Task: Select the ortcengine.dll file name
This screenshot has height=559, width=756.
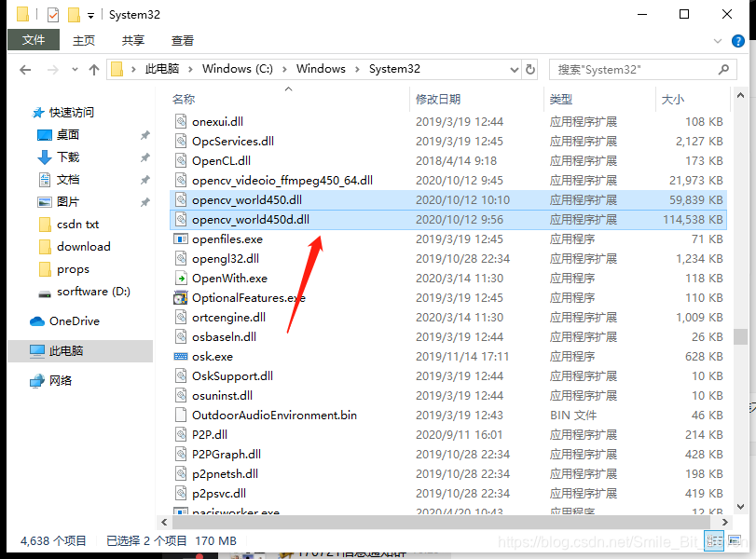Action: pyautogui.click(x=228, y=317)
